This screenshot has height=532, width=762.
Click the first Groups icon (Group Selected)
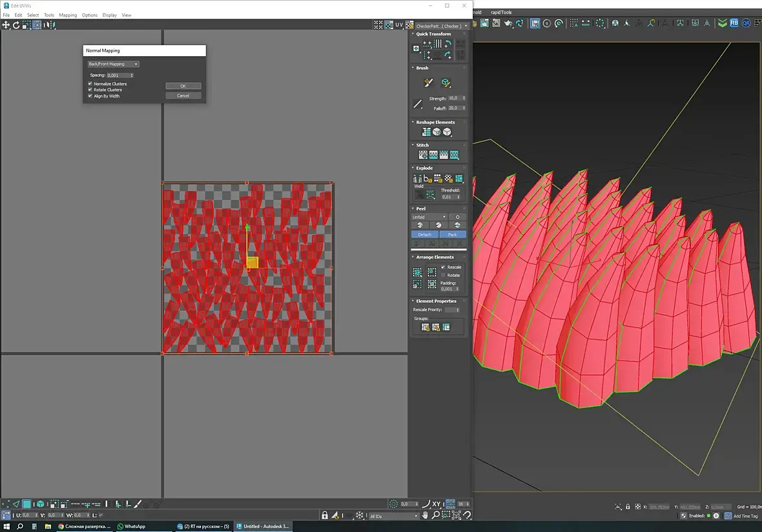point(425,327)
